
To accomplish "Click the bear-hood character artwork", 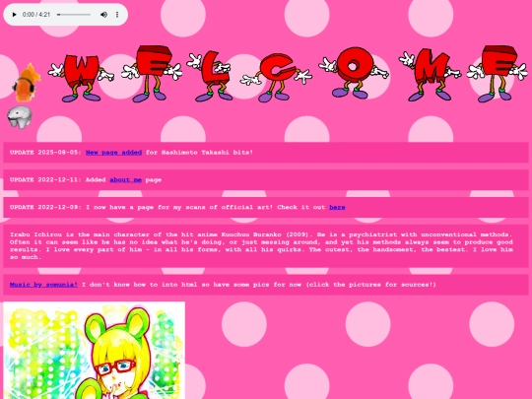I will pyautogui.click(x=94, y=350).
